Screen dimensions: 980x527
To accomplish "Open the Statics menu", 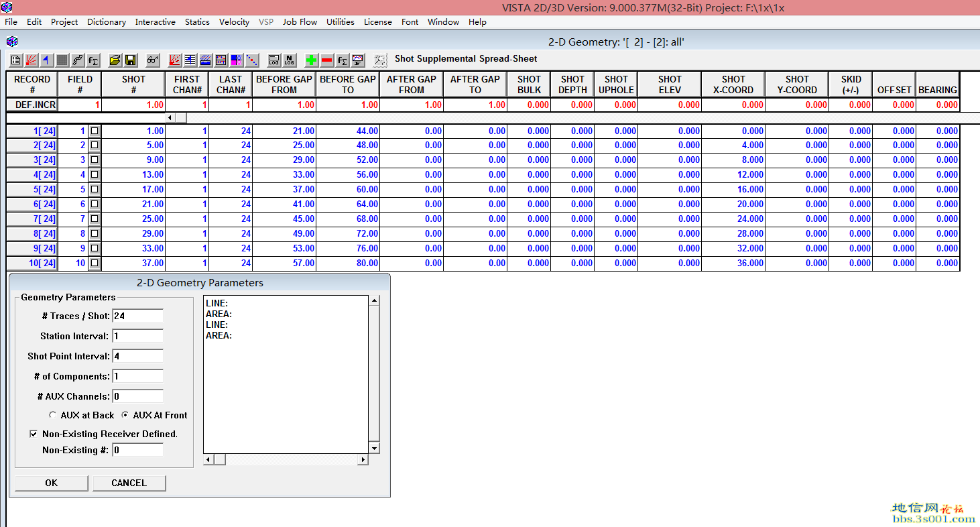I will tap(197, 22).
